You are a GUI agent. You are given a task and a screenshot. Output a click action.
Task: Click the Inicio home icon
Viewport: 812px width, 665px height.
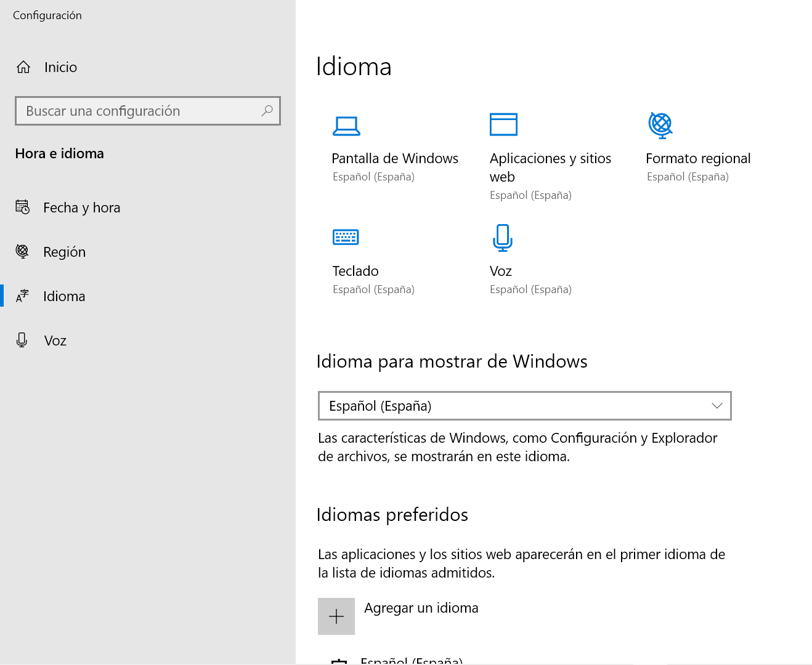[23, 67]
